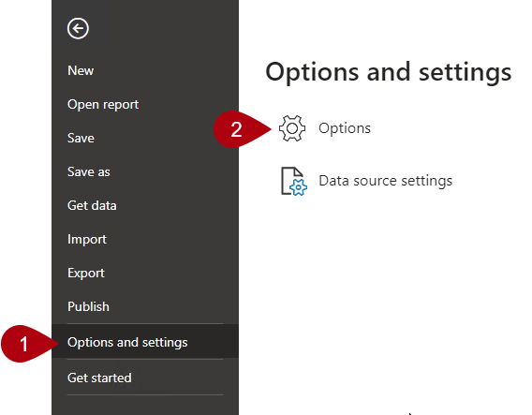Click the Options gear icon
This screenshot has height=415, width=532.
click(x=292, y=128)
